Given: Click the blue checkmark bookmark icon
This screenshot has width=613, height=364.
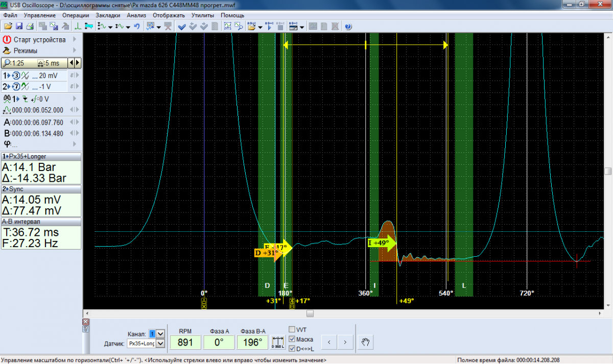Looking at the screenshot, I should (182, 26).
